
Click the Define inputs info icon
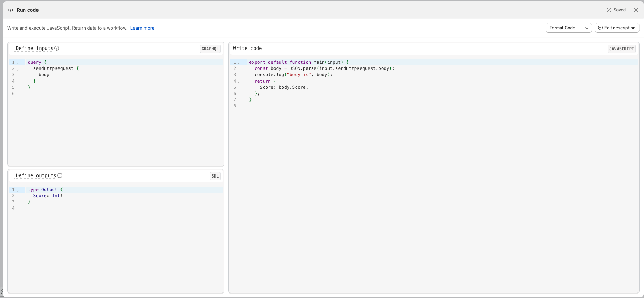[x=57, y=48]
